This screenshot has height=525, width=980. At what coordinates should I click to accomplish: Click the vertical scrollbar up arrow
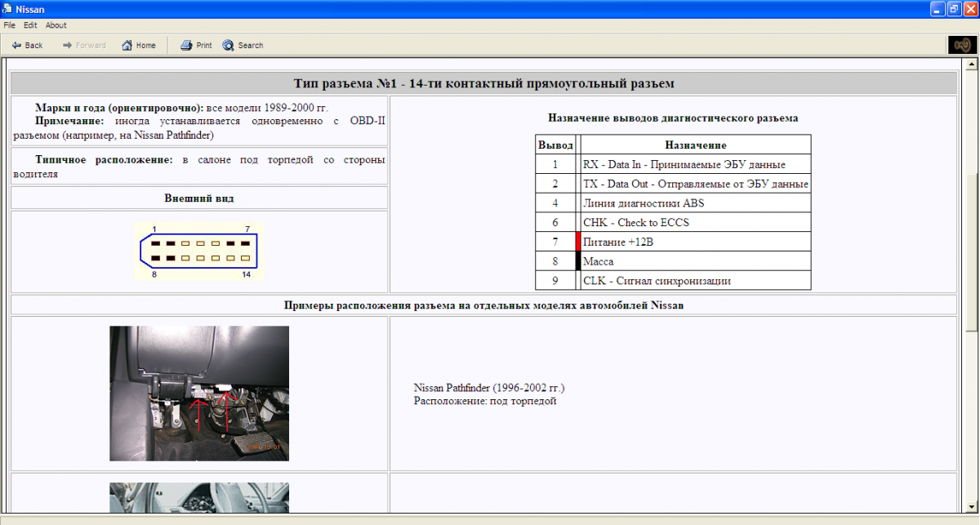[971, 65]
